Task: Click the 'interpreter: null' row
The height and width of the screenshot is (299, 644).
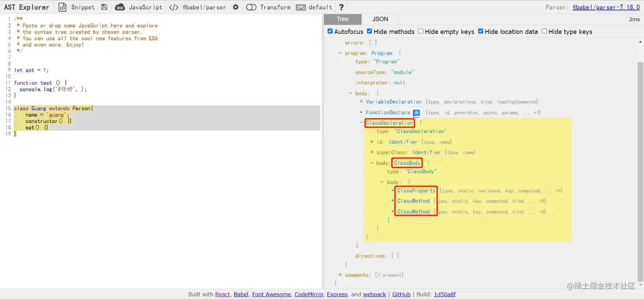Action: (380, 83)
